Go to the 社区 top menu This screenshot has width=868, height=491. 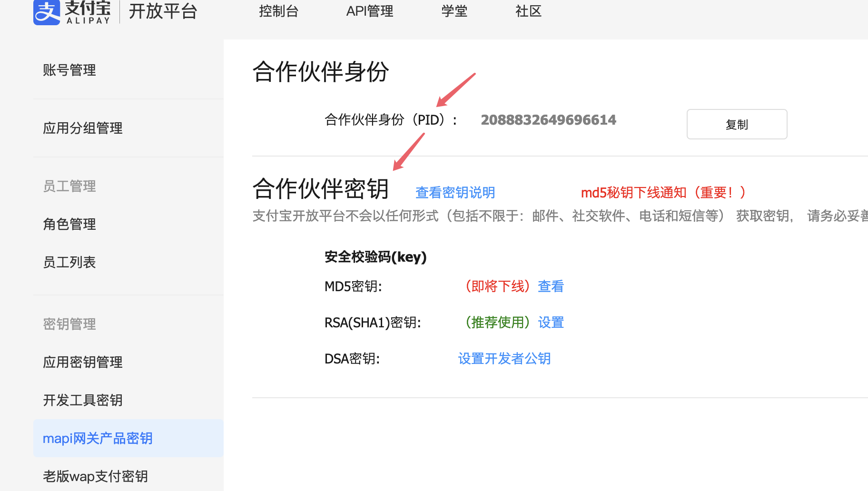tap(528, 11)
